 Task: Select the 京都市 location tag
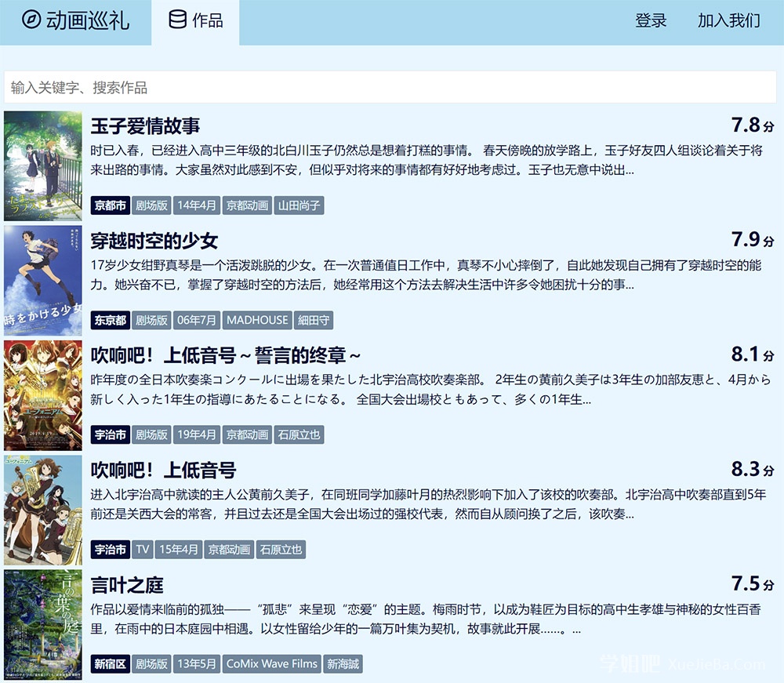pos(110,205)
